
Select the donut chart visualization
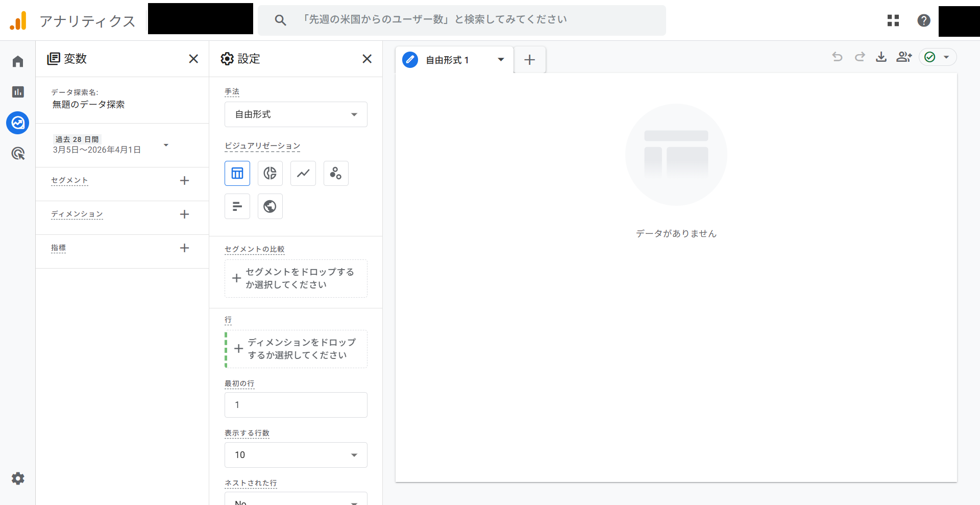[x=270, y=174]
